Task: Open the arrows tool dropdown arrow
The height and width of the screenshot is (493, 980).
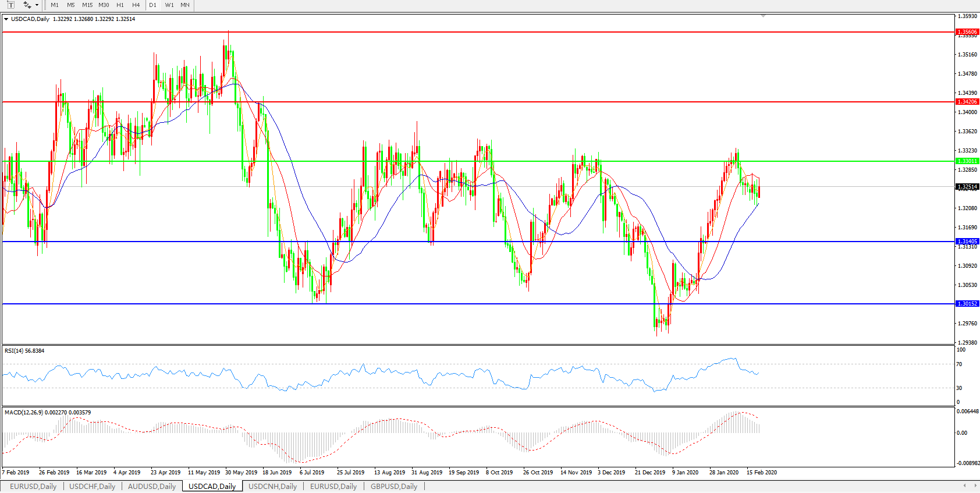Action: pyautogui.click(x=37, y=5)
